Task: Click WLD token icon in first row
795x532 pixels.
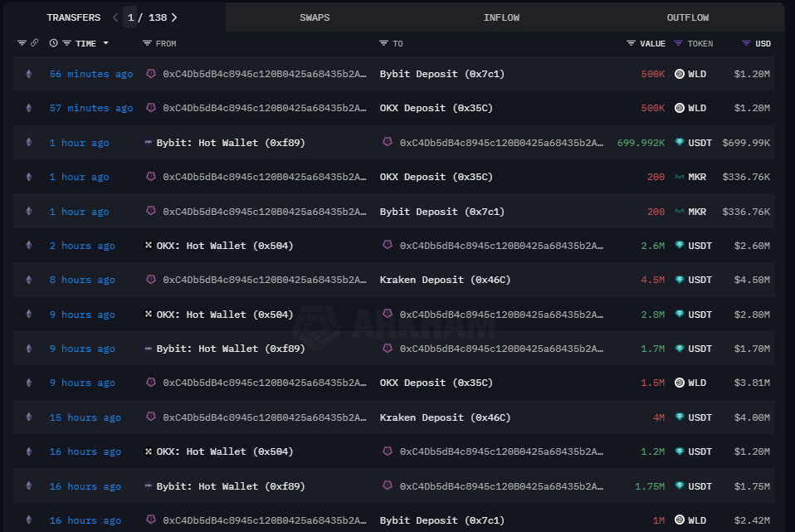Action: tap(680, 74)
